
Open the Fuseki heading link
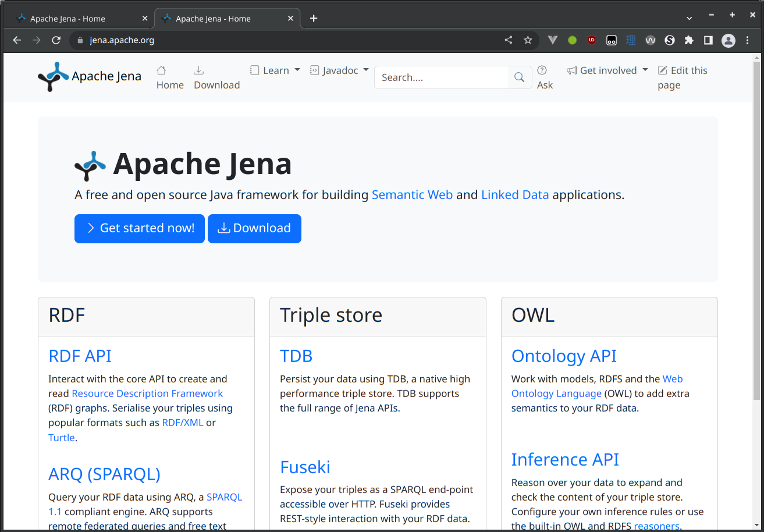pyautogui.click(x=305, y=467)
